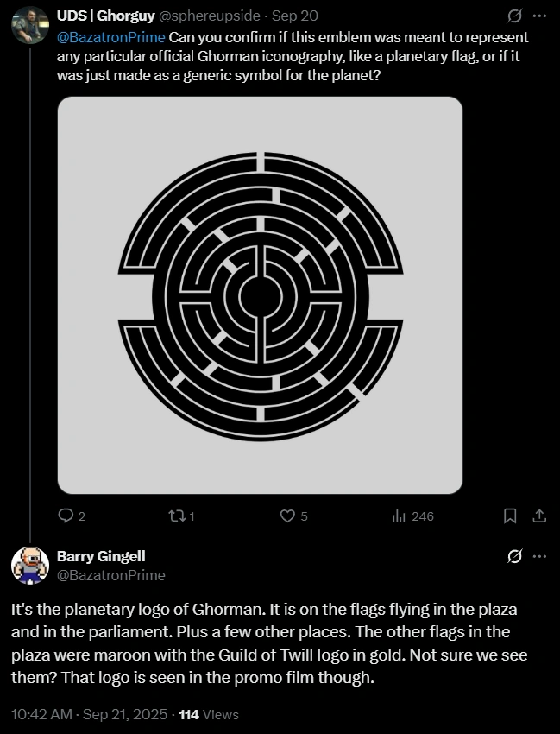The image size is (560, 734).
Task: Click the reply icon under the emblem tweet
Action: (66, 516)
